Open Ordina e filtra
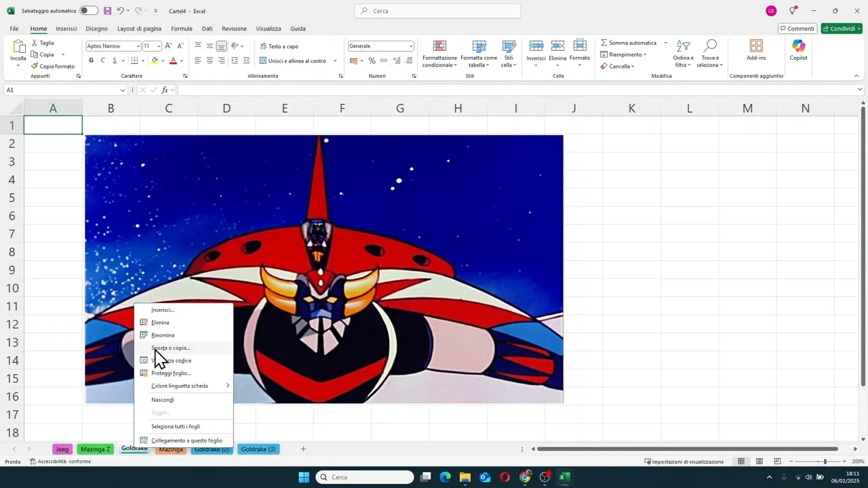The height and width of the screenshot is (488, 868). tap(683, 54)
